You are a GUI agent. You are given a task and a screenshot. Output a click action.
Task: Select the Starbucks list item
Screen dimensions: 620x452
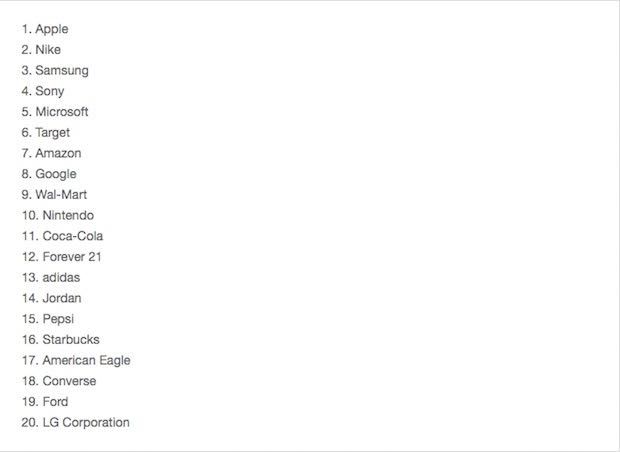click(x=60, y=339)
